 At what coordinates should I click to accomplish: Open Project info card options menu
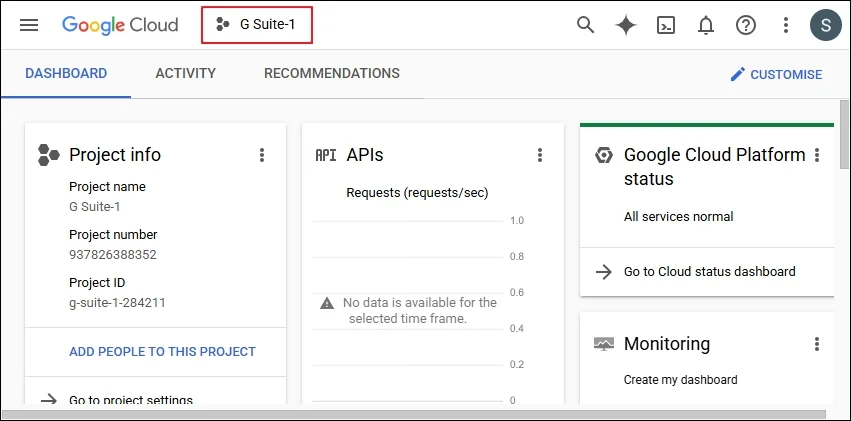262,155
